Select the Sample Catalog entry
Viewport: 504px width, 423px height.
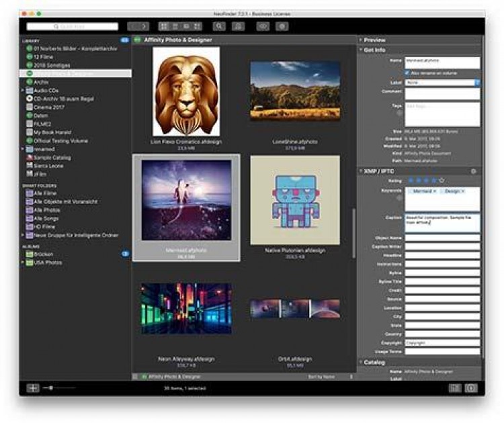[x=52, y=157]
